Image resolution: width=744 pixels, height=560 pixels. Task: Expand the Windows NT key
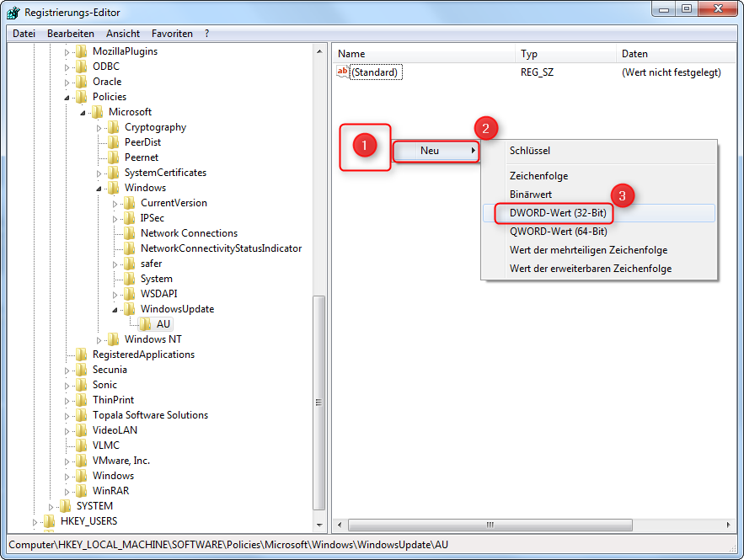coord(99,339)
